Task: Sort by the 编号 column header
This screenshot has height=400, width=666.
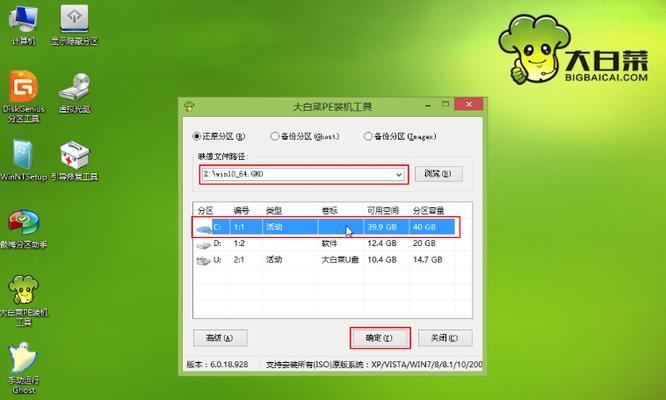Action: (241, 211)
